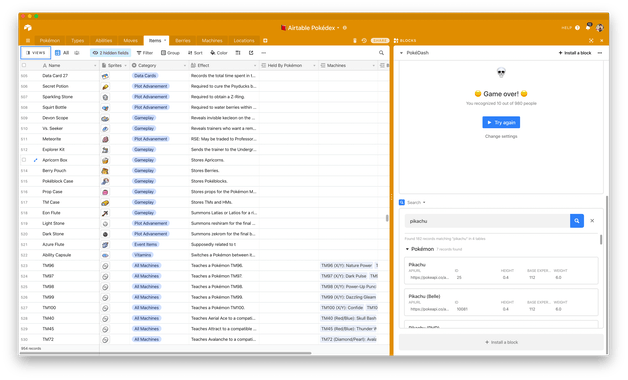The height and width of the screenshot is (380, 628).
Task: Open the PokéDash more options ellipsis
Action: click(600, 53)
